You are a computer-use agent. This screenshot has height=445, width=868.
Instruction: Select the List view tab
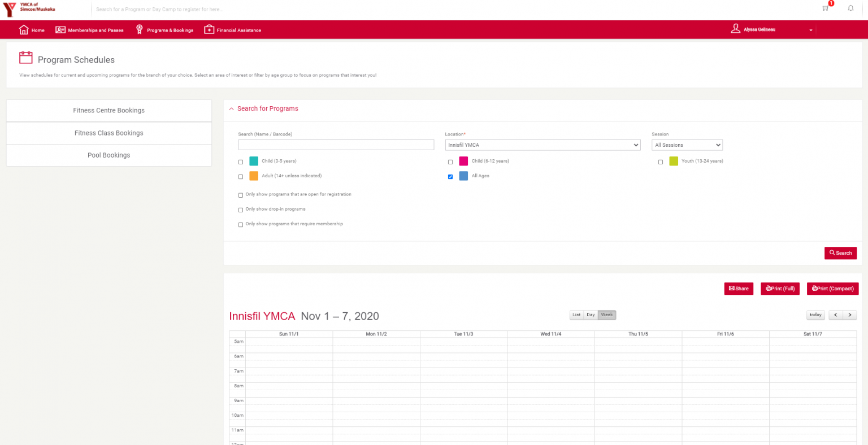(x=576, y=315)
